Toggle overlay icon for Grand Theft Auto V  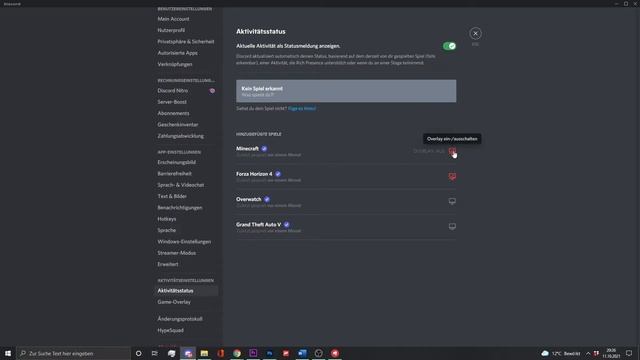point(452,227)
